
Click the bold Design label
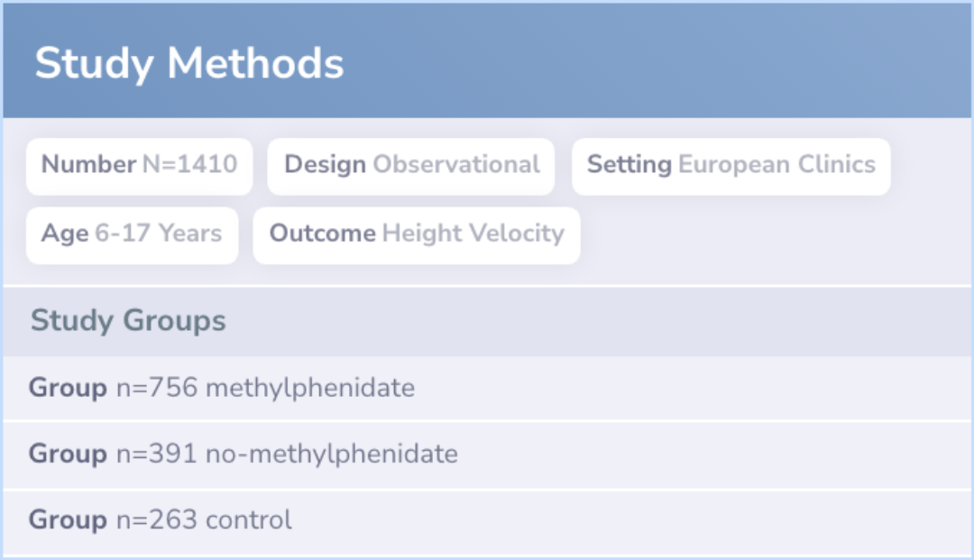[x=325, y=165]
